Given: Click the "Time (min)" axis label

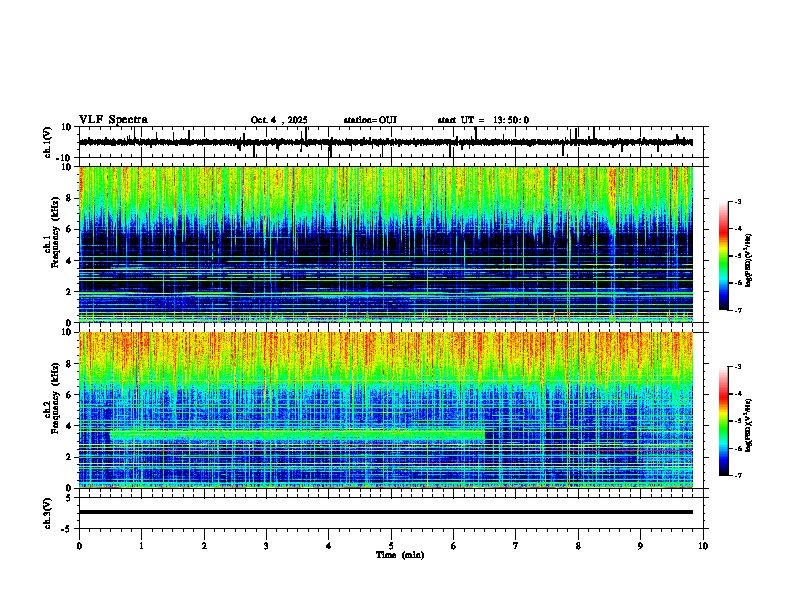Looking at the screenshot, I should pyautogui.click(x=400, y=555).
